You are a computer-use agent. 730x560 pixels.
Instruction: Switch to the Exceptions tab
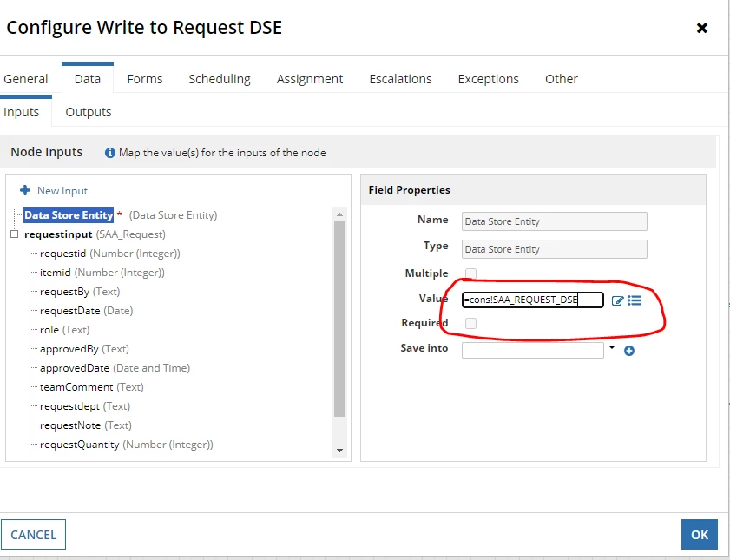(x=489, y=79)
